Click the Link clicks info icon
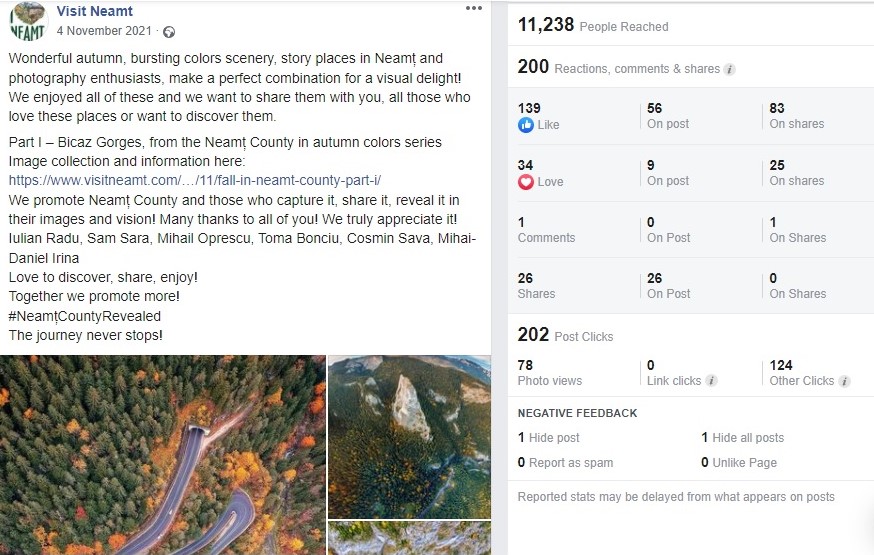Image resolution: width=874 pixels, height=555 pixels. point(711,381)
